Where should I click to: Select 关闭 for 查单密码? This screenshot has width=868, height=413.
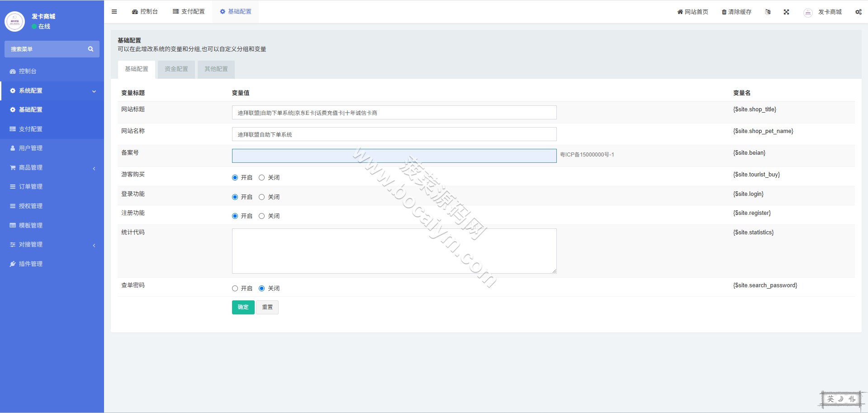tap(261, 289)
